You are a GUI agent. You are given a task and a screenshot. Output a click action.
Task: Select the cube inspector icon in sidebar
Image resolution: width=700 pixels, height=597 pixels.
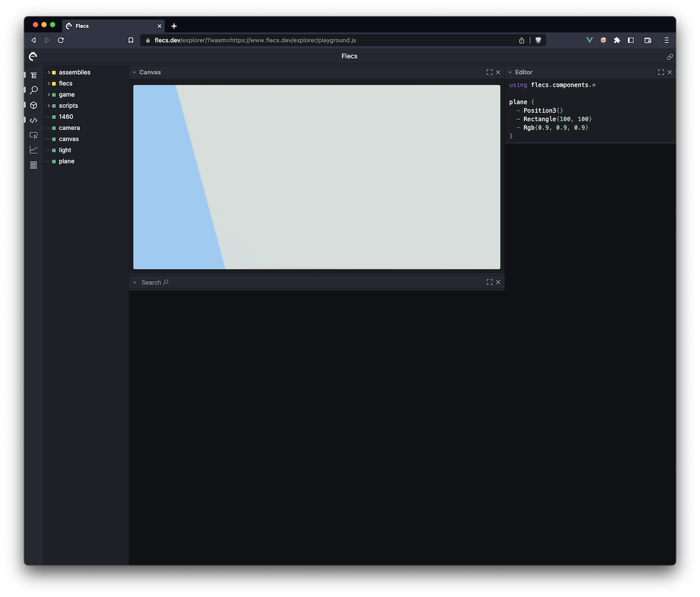[x=33, y=106]
